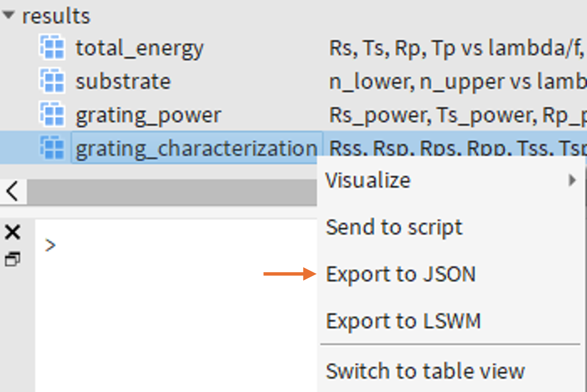Click the substrate dataset icon
The image size is (587, 392).
[52, 81]
